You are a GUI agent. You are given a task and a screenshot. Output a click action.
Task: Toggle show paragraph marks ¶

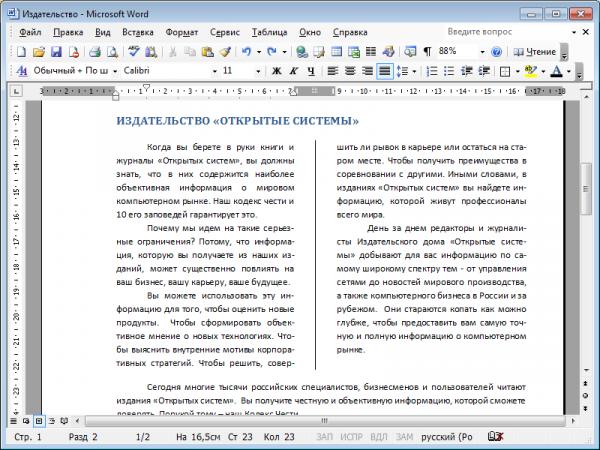(x=427, y=52)
